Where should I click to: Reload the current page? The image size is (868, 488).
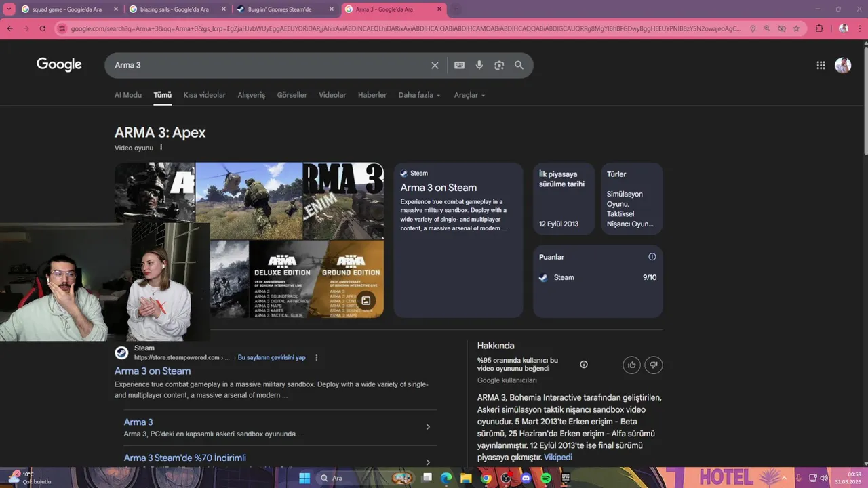point(43,28)
